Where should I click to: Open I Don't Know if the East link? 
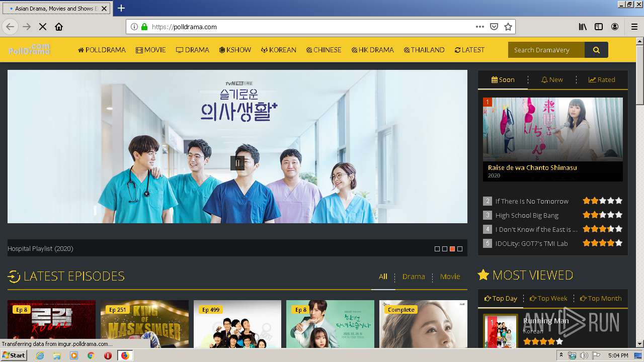(536, 229)
